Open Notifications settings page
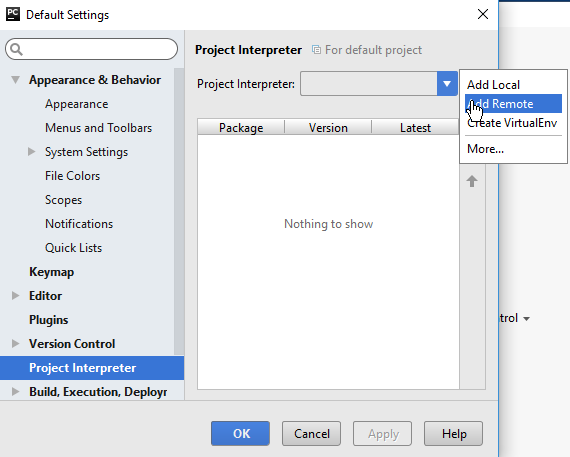570x457 pixels. coord(79,224)
